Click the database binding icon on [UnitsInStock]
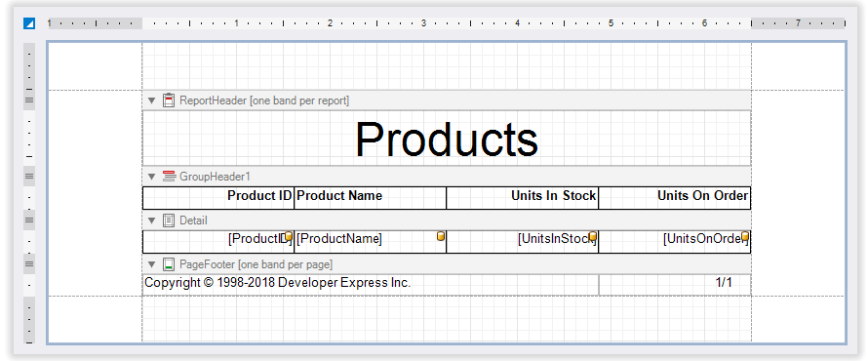 coord(593,236)
